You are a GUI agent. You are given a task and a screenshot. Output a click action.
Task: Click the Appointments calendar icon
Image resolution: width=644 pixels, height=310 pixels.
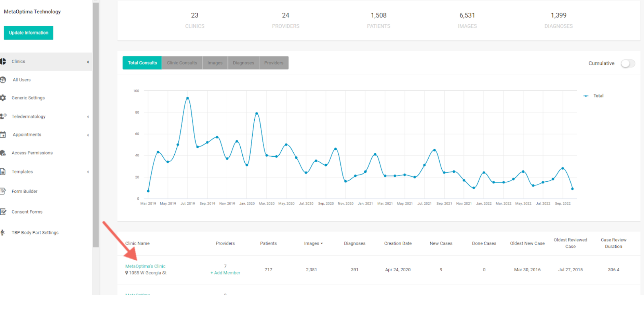(3, 134)
